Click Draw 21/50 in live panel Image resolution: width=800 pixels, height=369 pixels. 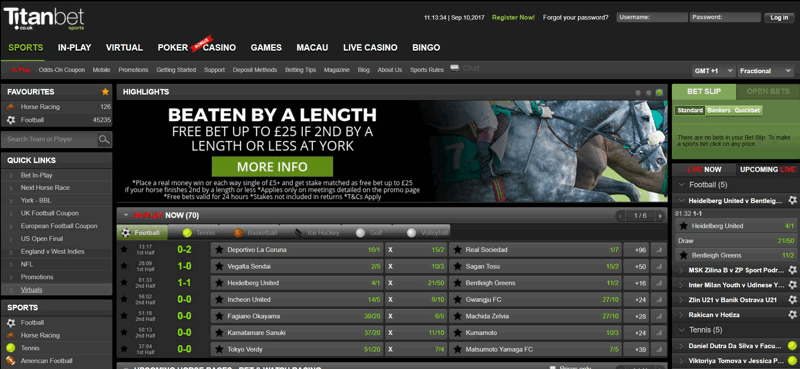click(x=736, y=240)
